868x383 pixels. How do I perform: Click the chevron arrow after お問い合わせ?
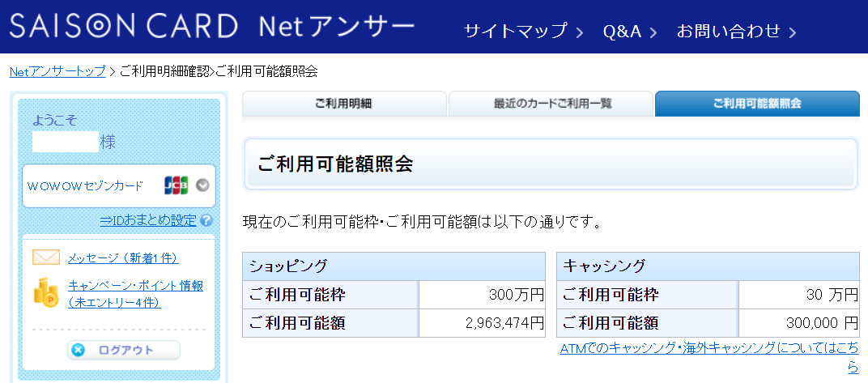point(792,32)
